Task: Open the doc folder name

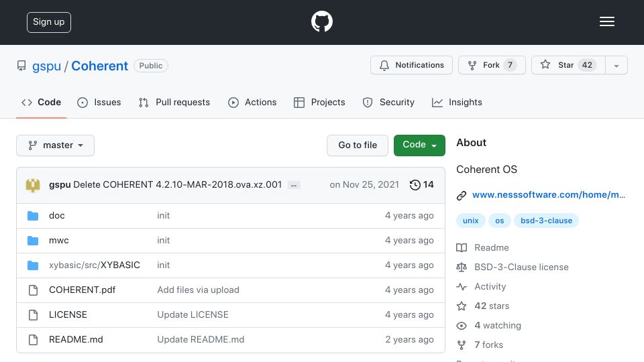Action: tap(56, 215)
